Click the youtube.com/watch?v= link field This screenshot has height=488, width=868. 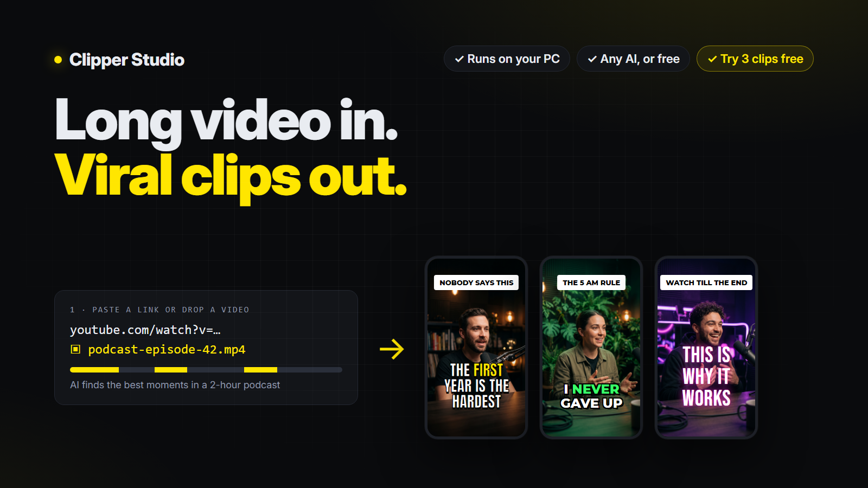(145, 330)
